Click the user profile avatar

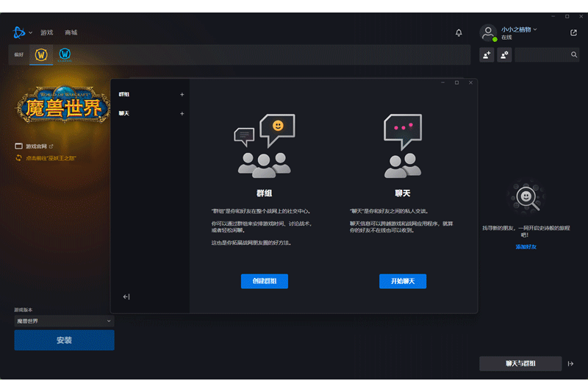tap(488, 32)
